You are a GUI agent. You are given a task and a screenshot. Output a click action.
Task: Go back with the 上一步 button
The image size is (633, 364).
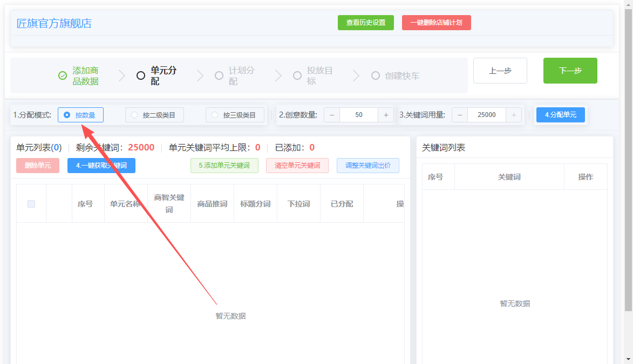click(x=500, y=71)
